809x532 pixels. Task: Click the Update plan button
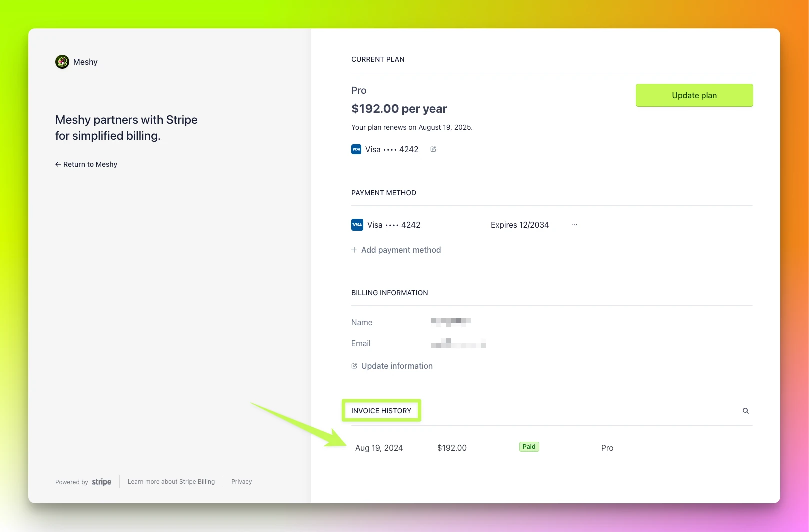(x=694, y=95)
